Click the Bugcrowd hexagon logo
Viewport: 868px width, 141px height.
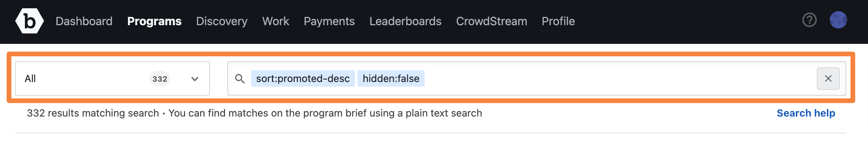30,21
